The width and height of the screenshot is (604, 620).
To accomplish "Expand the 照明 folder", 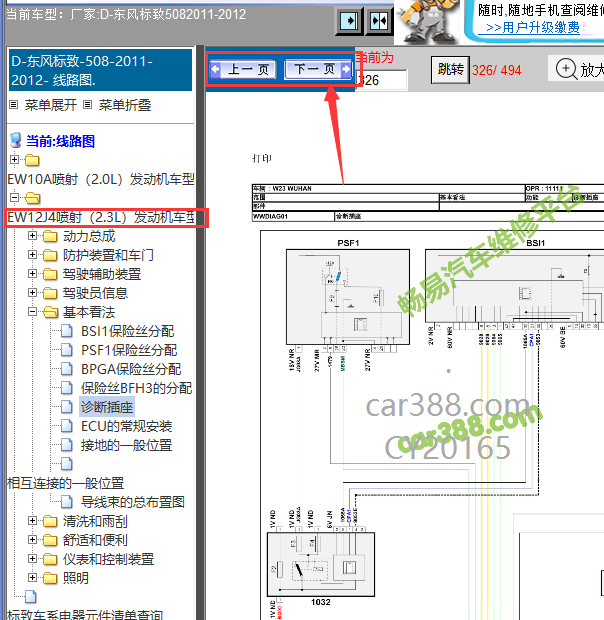I will 32,578.
